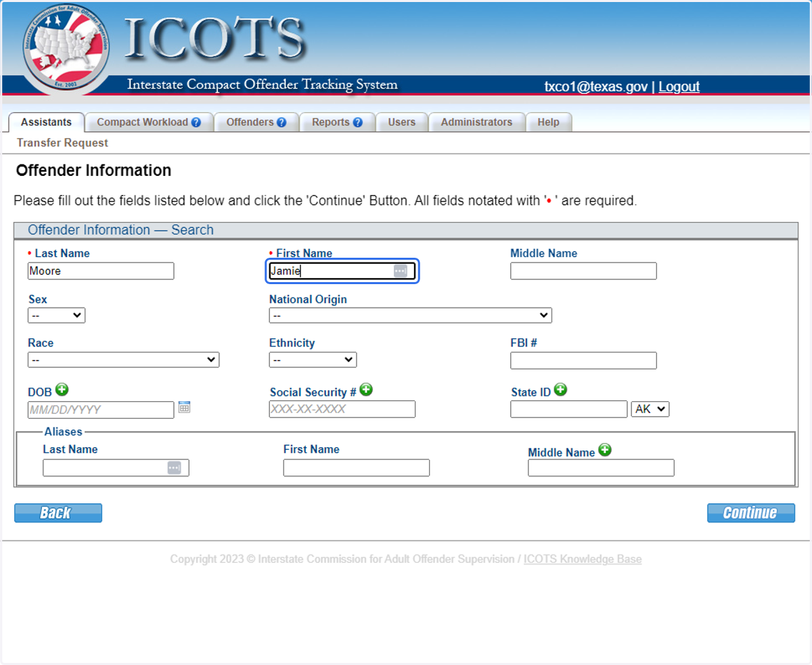Switch to the Administrators tab
Image resolution: width=812 pixels, height=665 pixels.
coord(476,122)
